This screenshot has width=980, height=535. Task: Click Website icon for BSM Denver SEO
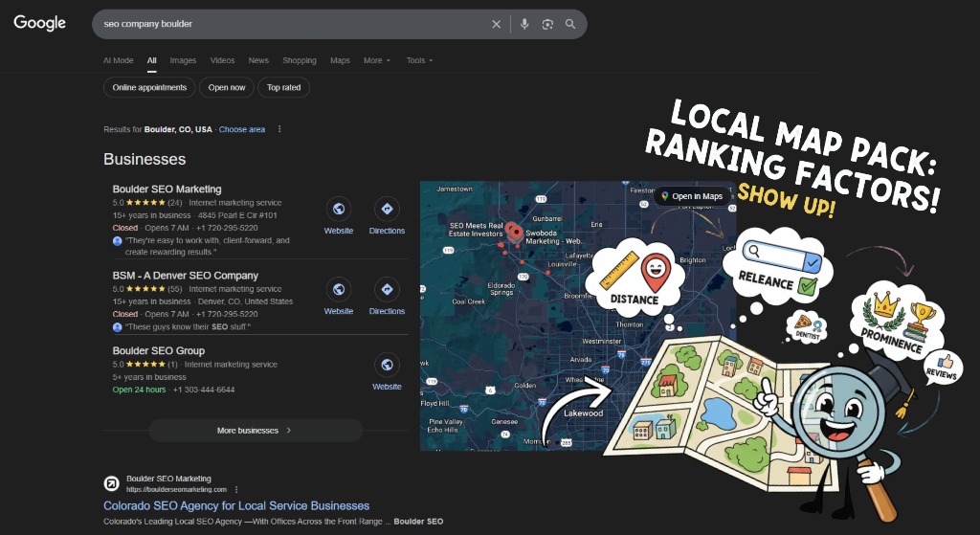click(339, 289)
